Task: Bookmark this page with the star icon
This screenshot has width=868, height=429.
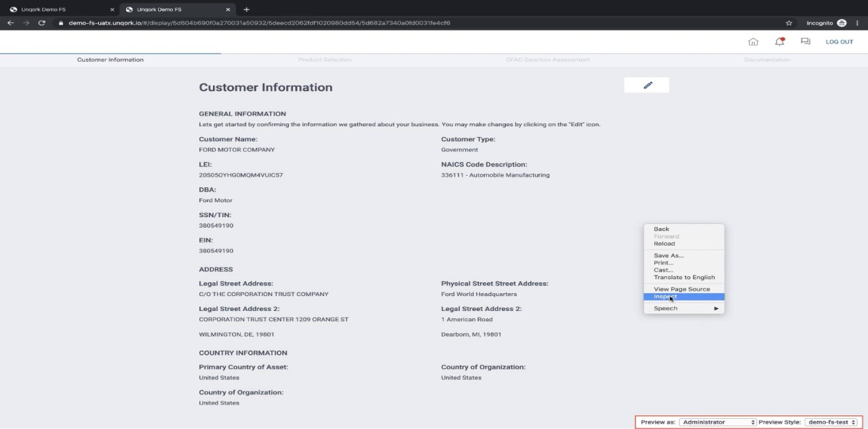Action: click(789, 22)
